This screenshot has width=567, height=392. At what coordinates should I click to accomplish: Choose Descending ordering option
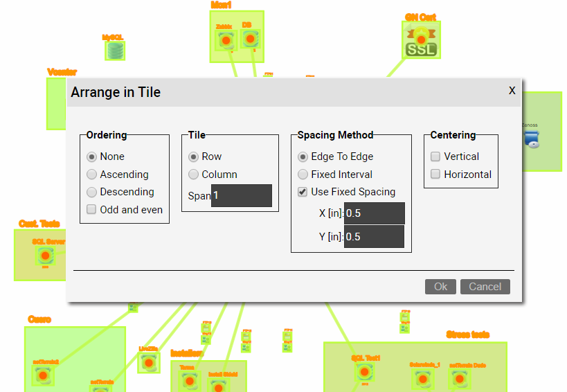pos(91,192)
